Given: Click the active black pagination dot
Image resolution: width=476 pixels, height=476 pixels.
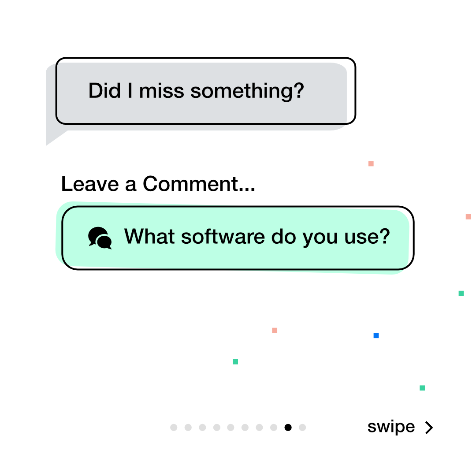Looking at the screenshot, I should pyautogui.click(x=288, y=428).
